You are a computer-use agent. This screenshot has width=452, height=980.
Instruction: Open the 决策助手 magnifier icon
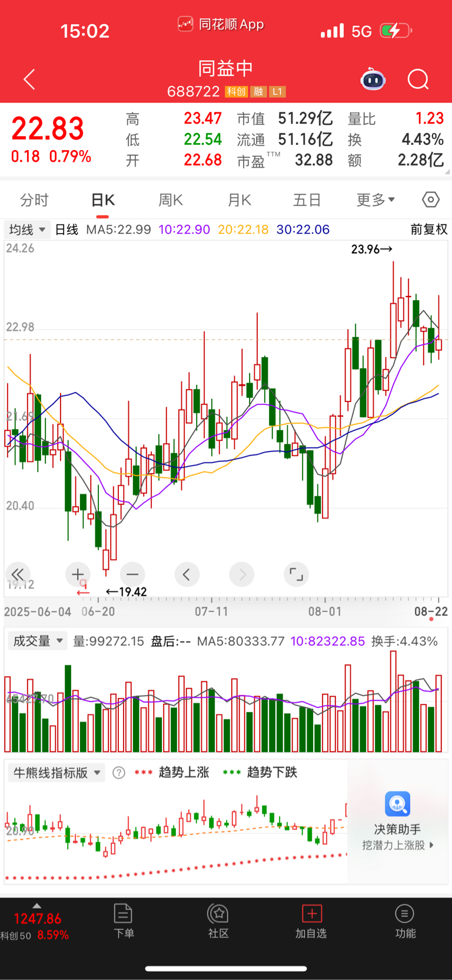pos(398,804)
